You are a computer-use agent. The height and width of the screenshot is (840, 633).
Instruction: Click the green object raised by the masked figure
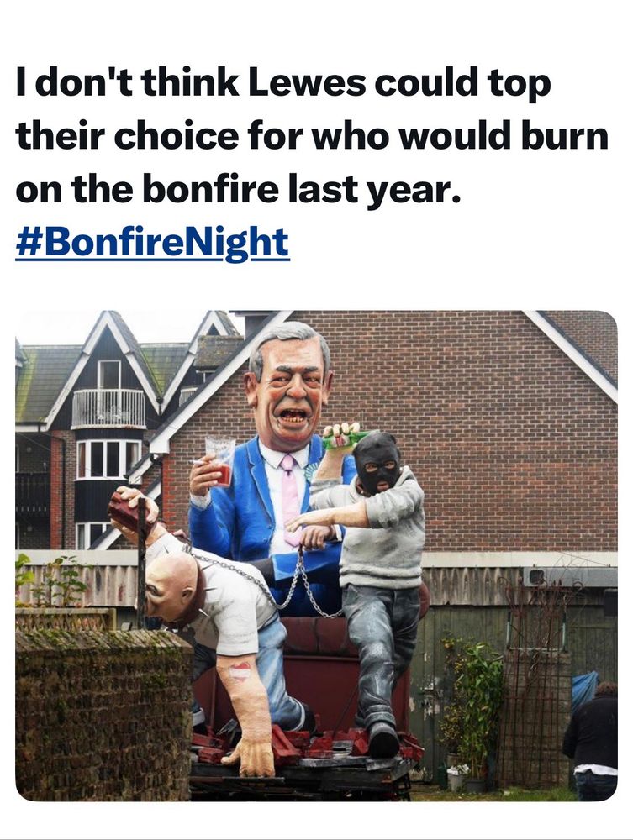346,440
